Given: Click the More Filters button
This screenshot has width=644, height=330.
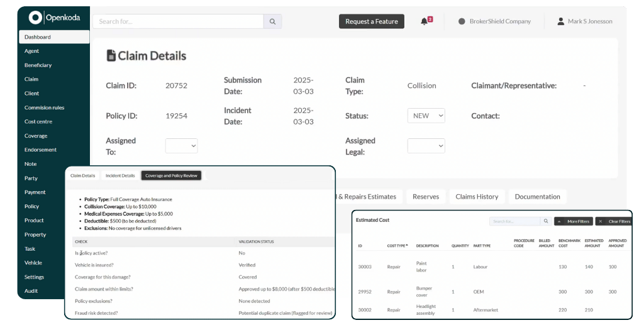Looking at the screenshot, I should pyautogui.click(x=573, y=221).
